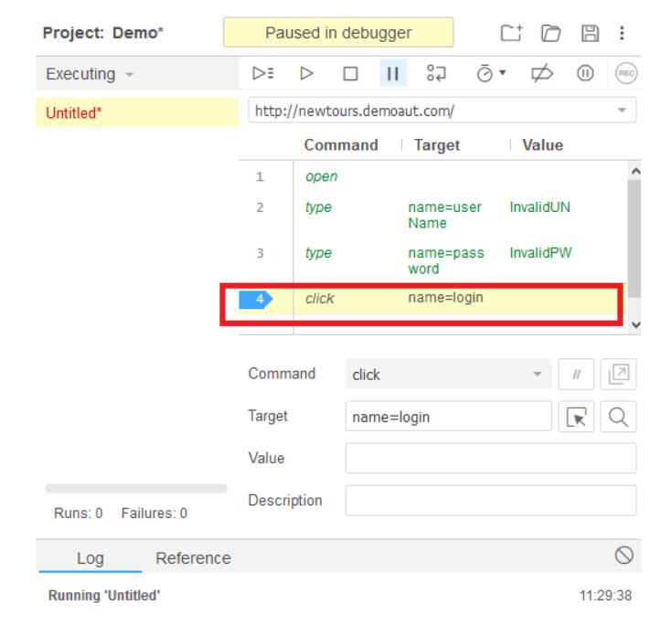
Task: Expand the Executing view dropdown
Action: (x=129, y=75)
